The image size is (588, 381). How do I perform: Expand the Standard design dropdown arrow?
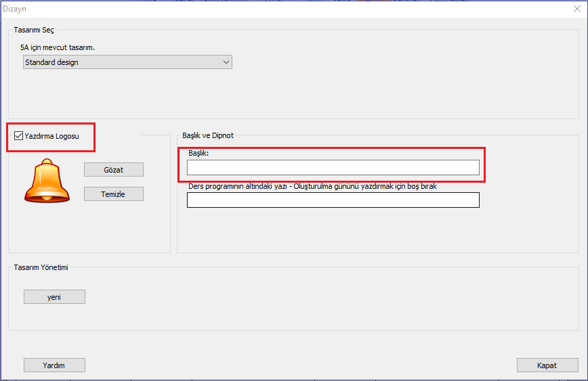226,62
